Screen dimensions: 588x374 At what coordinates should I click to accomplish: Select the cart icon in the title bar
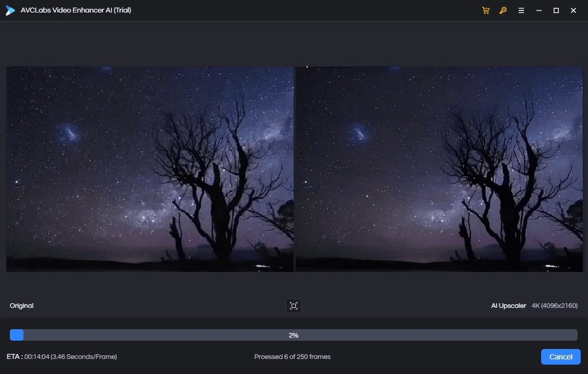click(486, 10)
